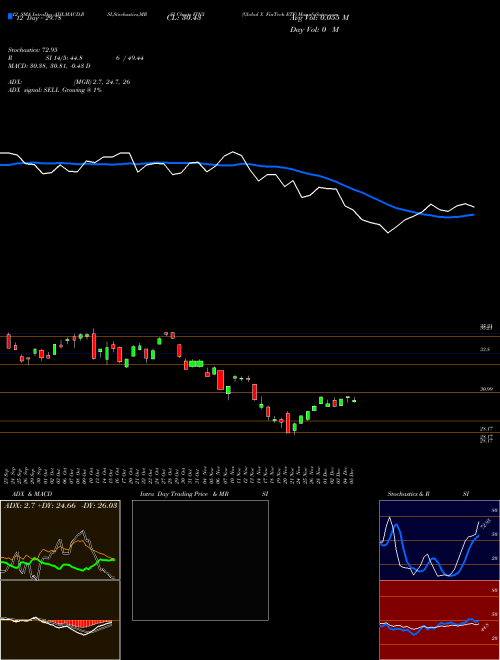Open the empty Intra Day Trading Price panel
500x660 pixels.
tap(200, 560)
